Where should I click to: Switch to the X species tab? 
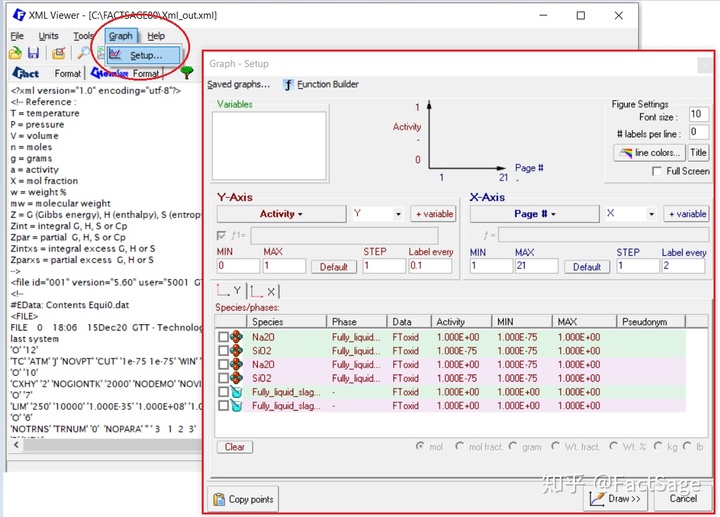click(264, 291)
